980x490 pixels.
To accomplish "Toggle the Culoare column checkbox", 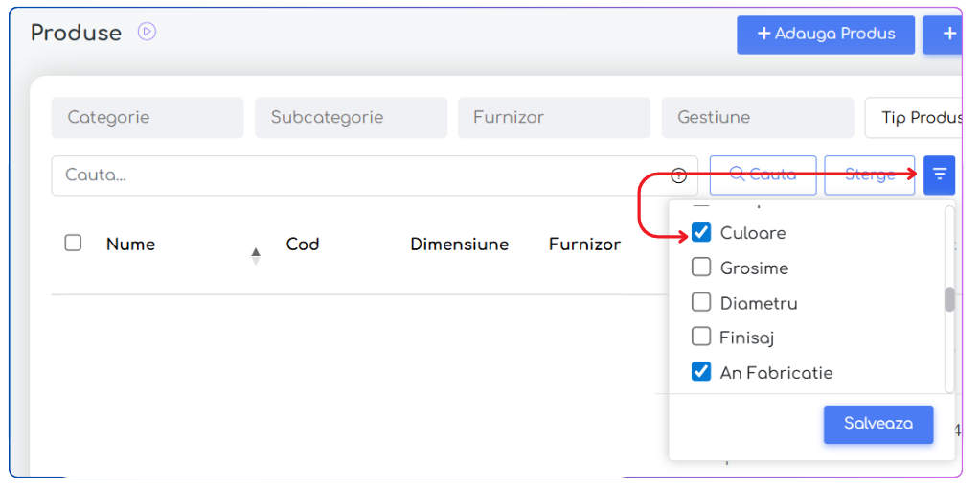I will pos(701,233).
